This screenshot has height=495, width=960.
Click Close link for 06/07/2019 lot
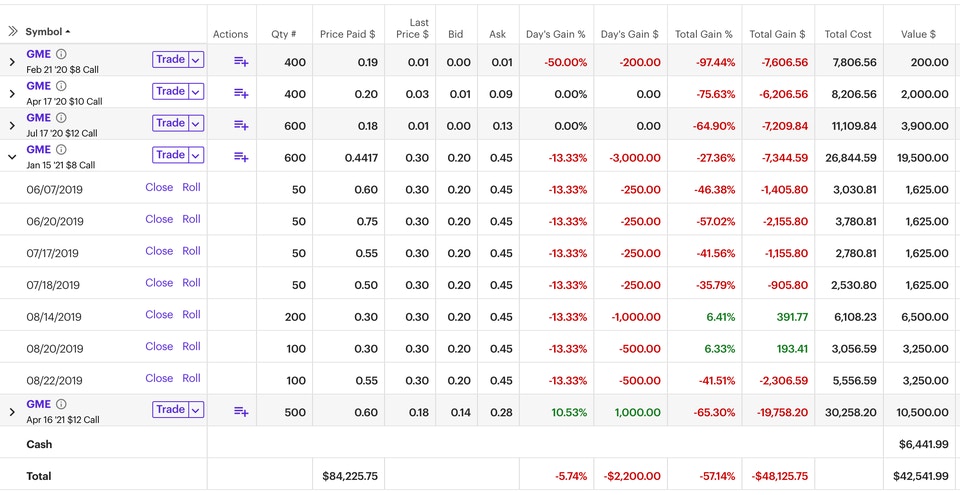(x=159, y=187)
